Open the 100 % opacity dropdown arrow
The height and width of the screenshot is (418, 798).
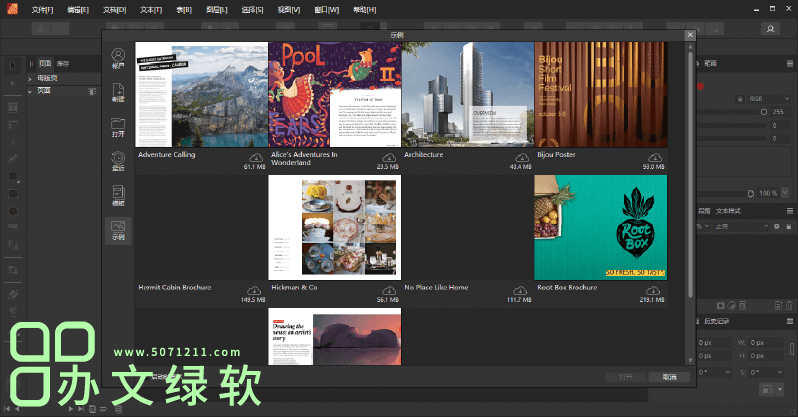pyautogui.click(x=785, y=193)
